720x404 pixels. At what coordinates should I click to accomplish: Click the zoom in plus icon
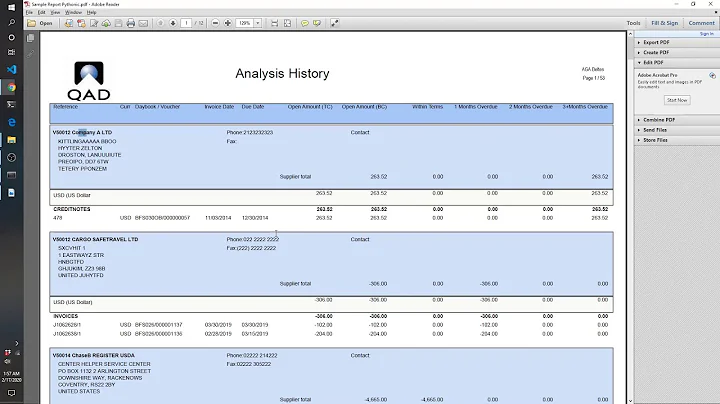pos(228,23)
